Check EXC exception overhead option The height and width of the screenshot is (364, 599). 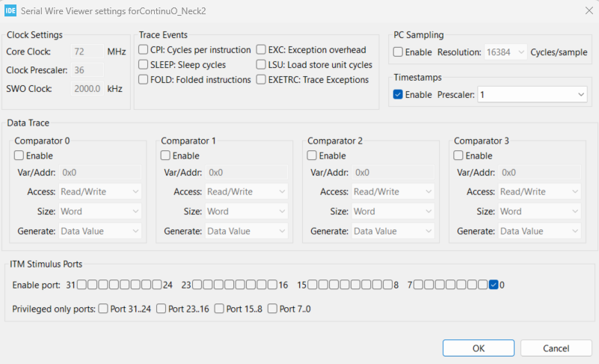pos(261,50)
